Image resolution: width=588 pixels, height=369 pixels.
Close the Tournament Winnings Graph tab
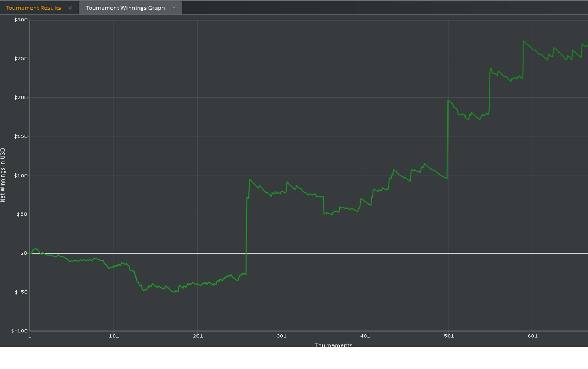[174, 8]
